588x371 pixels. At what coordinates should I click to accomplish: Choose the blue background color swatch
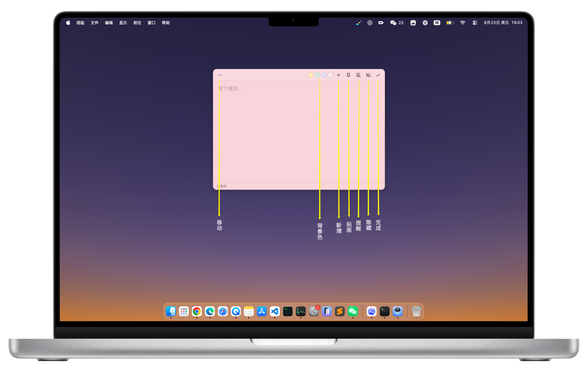(324, 75)
